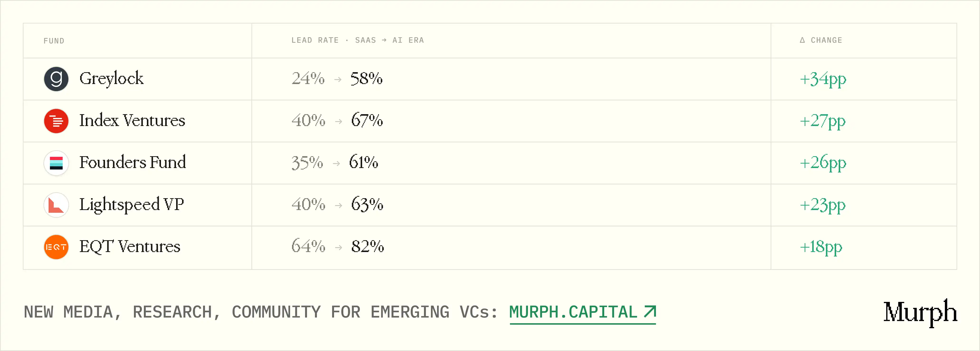This screenshot has height=351, width=980.
Task: Click the +34pp change value
Action: [x=823, y=80]
